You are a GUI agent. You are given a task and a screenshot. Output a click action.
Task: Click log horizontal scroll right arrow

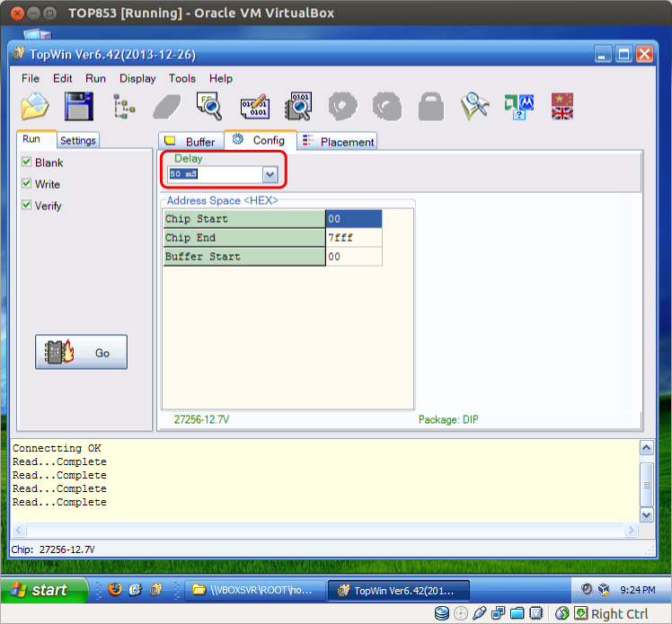(631, 531)
